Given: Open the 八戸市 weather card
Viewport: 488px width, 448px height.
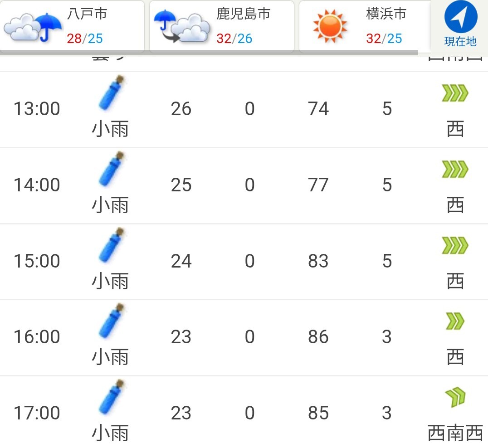Looking at the screenshot, I should tap(72, 25).
